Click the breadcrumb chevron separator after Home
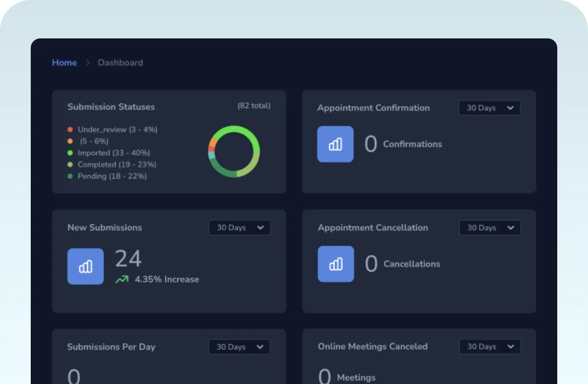Screen dimensions: 588x384 (87, 63)
